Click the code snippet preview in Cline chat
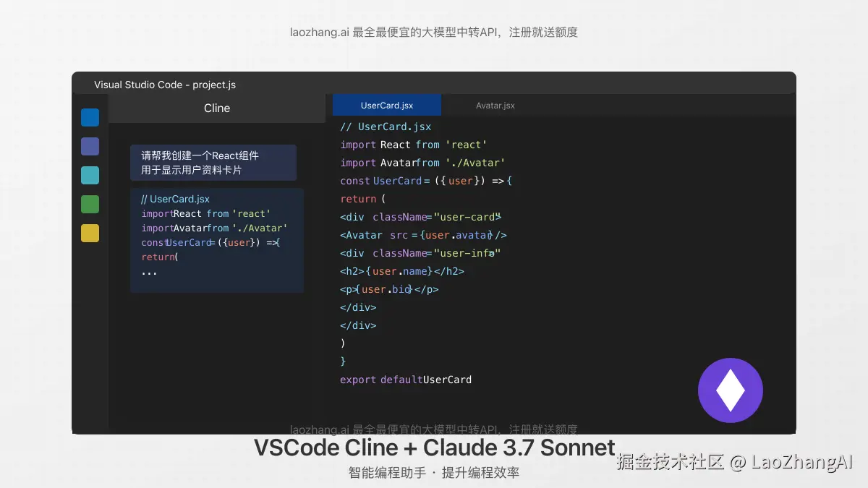 pyautogui.click(x=217, y=240)
